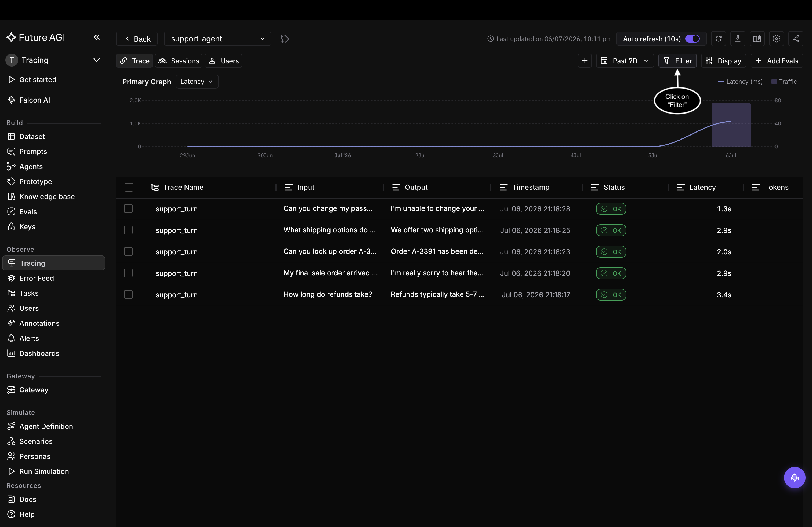Click Add Evals button

(777, 61)
